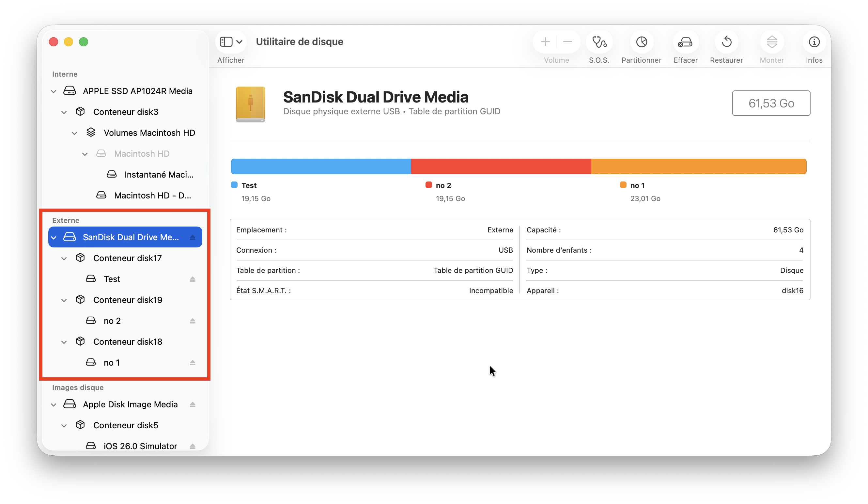Open the Partitionner pie chart tool

[x=641, y=42]
